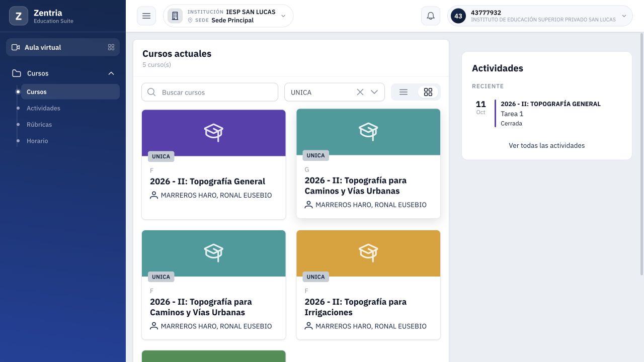
Task: Click the institution building icon
Action: coord(175,16)
